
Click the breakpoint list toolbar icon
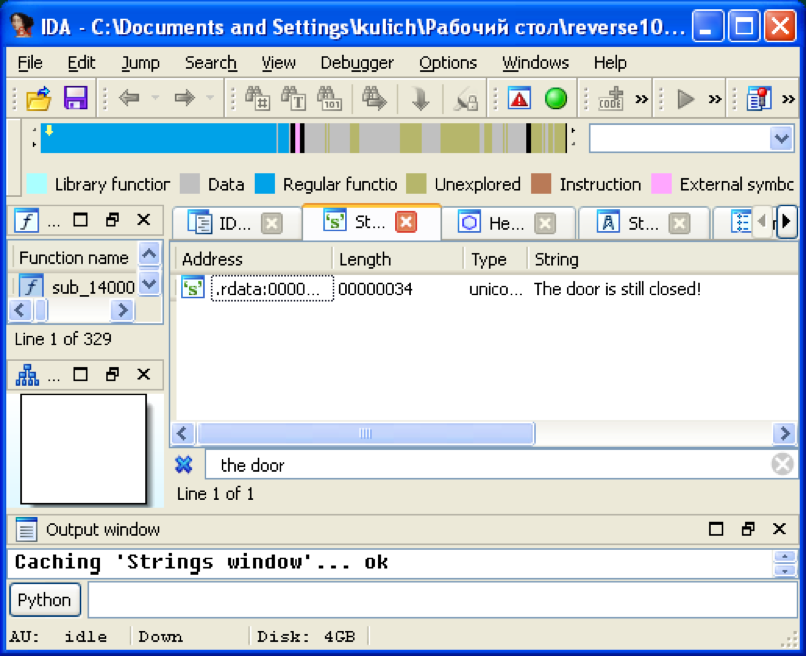point(759,98)
